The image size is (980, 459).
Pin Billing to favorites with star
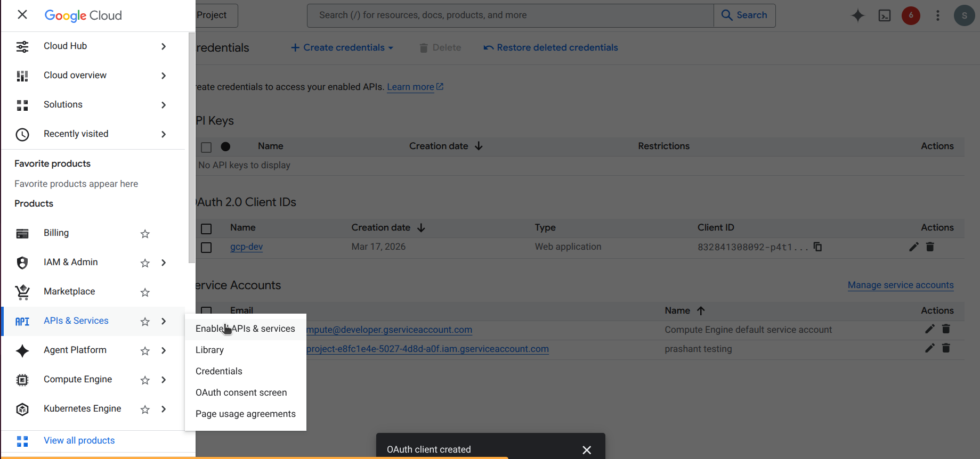click(145, 234)
